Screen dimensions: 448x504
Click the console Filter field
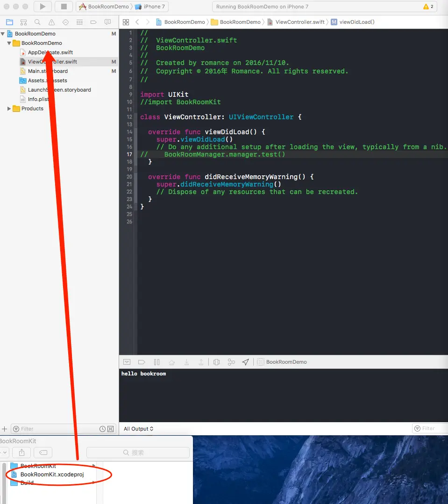click(430, 428)
